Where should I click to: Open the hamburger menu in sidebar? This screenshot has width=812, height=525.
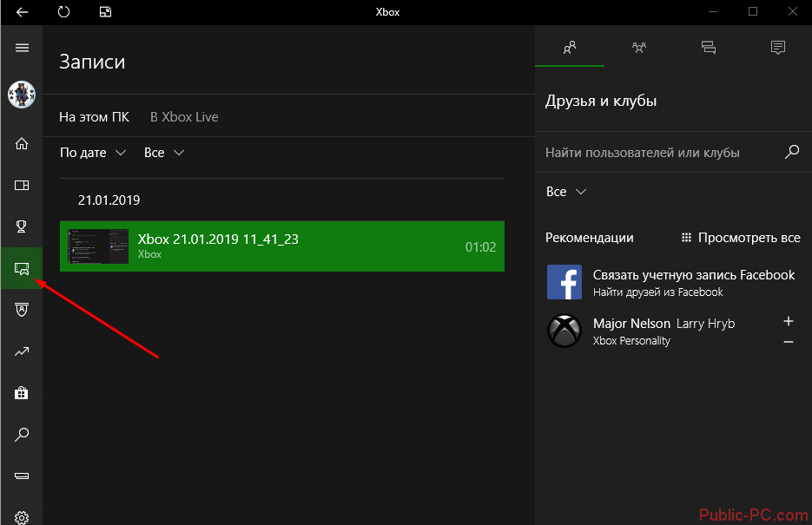(22, 48)
